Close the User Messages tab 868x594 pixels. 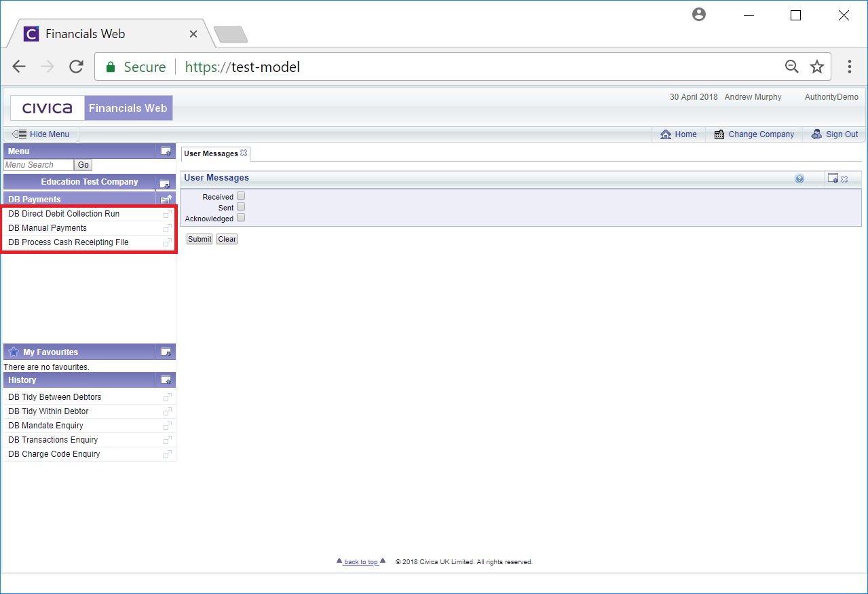(244, 153)
